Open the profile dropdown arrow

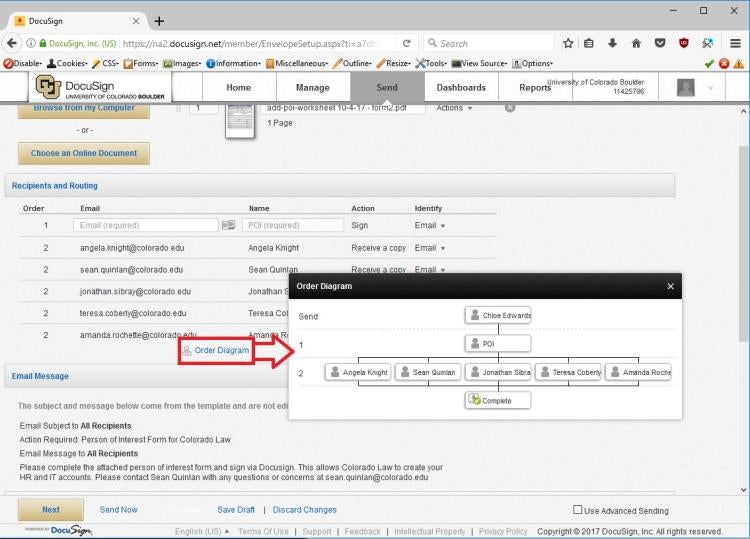click(x=710, y=88)
